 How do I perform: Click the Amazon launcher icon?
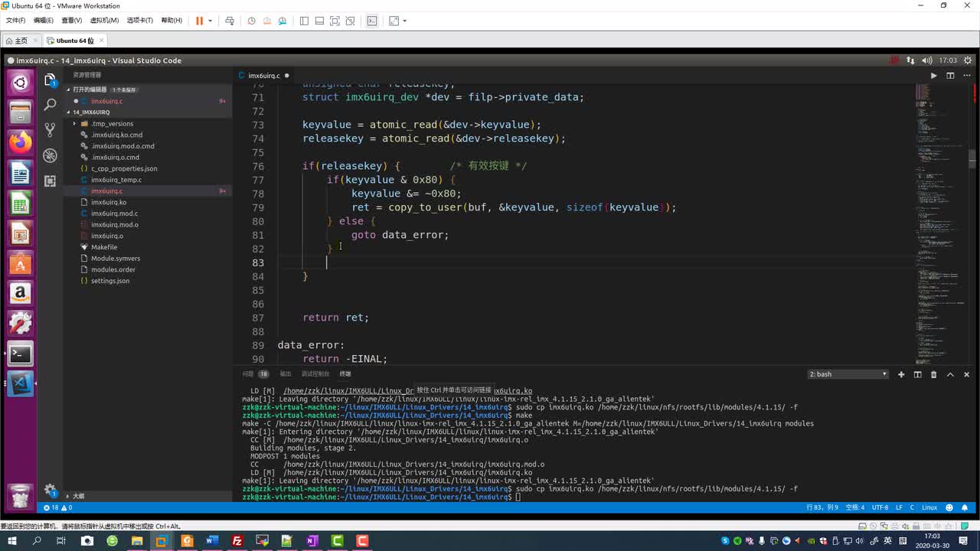pyautogui.click(x=21, y=293)
